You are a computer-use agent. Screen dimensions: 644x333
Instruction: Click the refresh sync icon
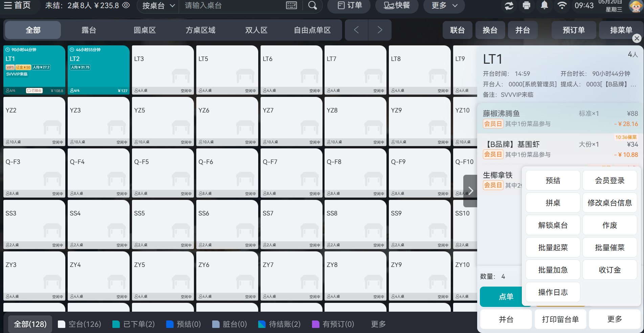[509, 5]
